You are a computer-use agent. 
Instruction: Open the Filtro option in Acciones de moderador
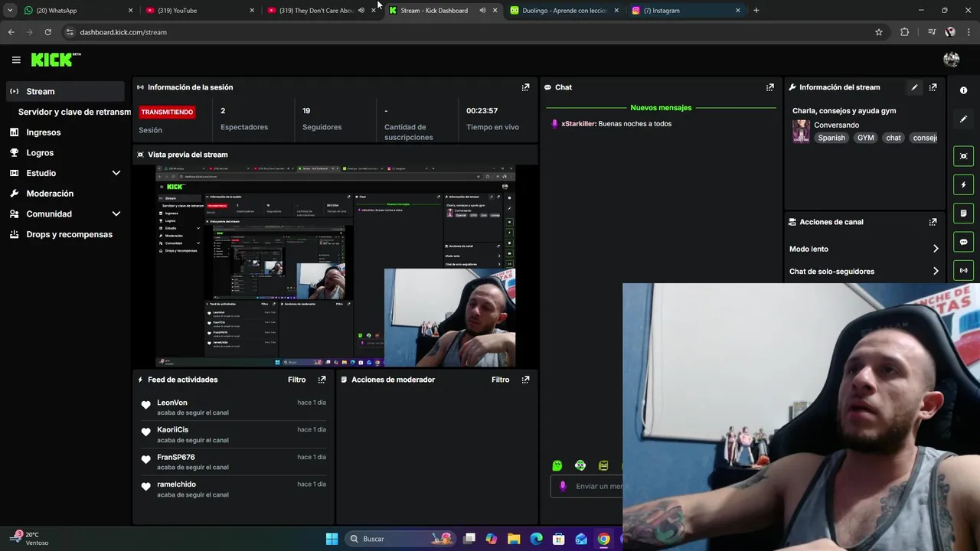tap(500, 380)
